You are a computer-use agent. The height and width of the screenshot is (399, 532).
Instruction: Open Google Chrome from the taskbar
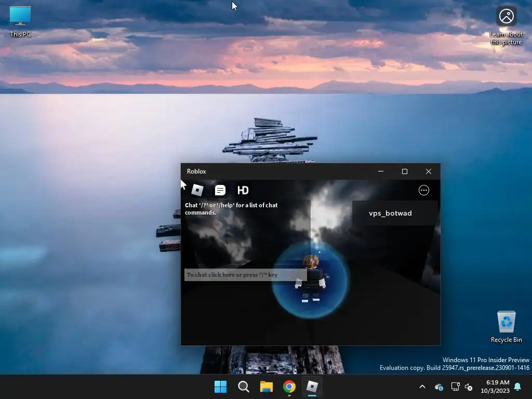pos(289,387)
